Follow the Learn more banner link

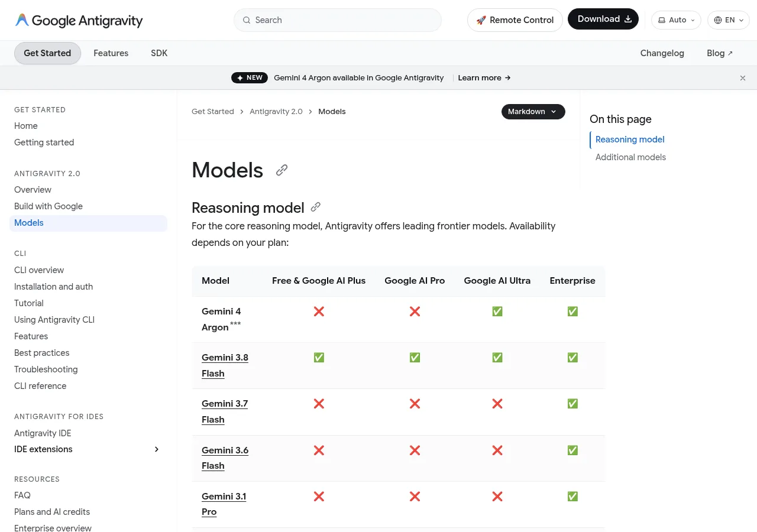tap(484, 78)
